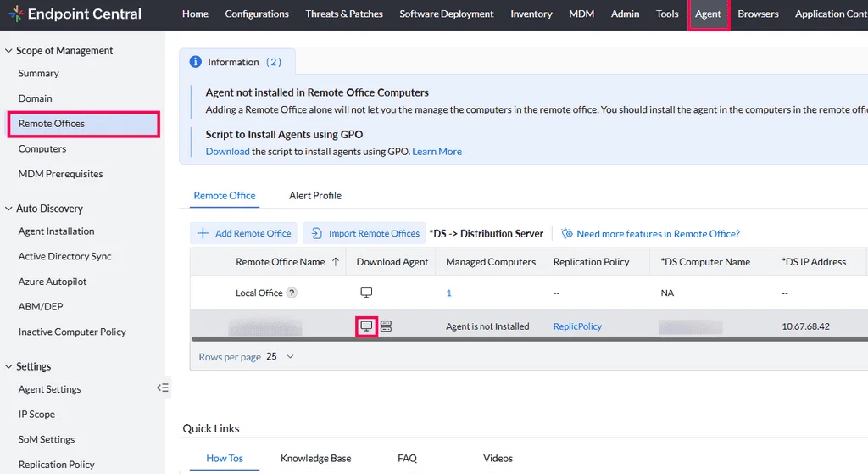Click the Import Remote Offices arrow icon

click(316, 233)
